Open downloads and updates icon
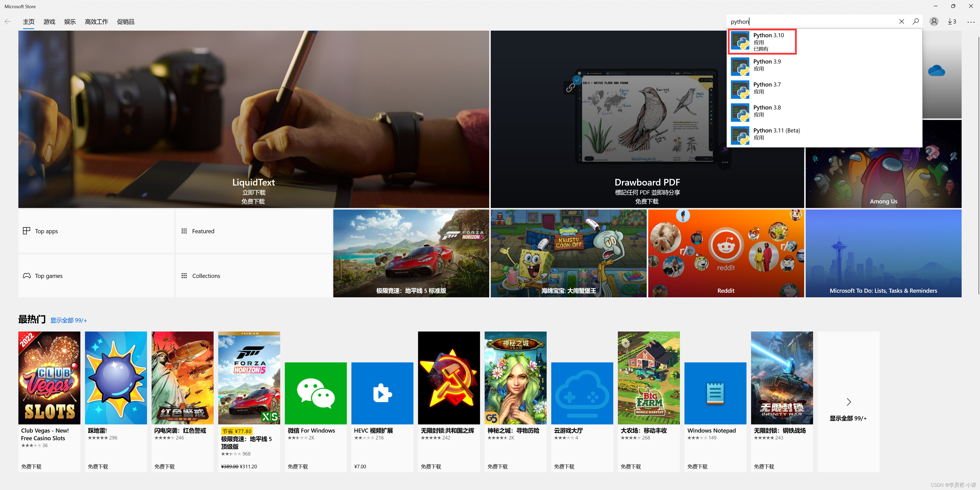Viewport: 980px width, 490px height. pos(951,21)
